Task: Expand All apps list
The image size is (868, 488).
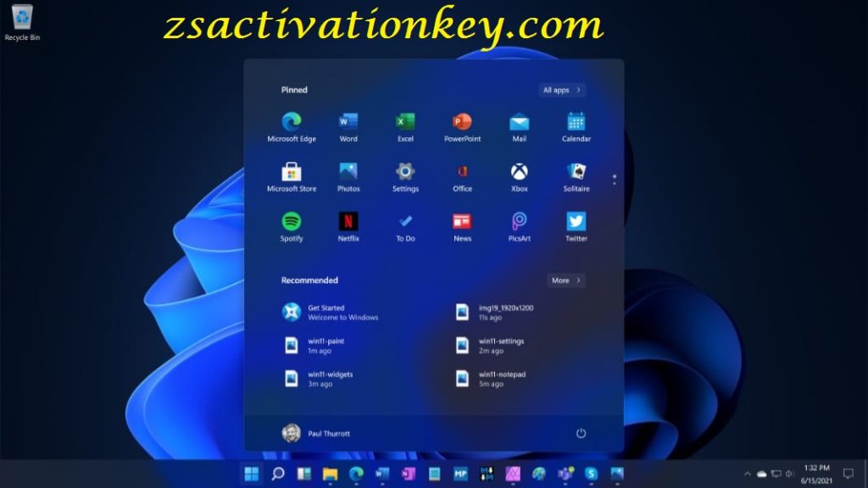Action: pos(562,90)
